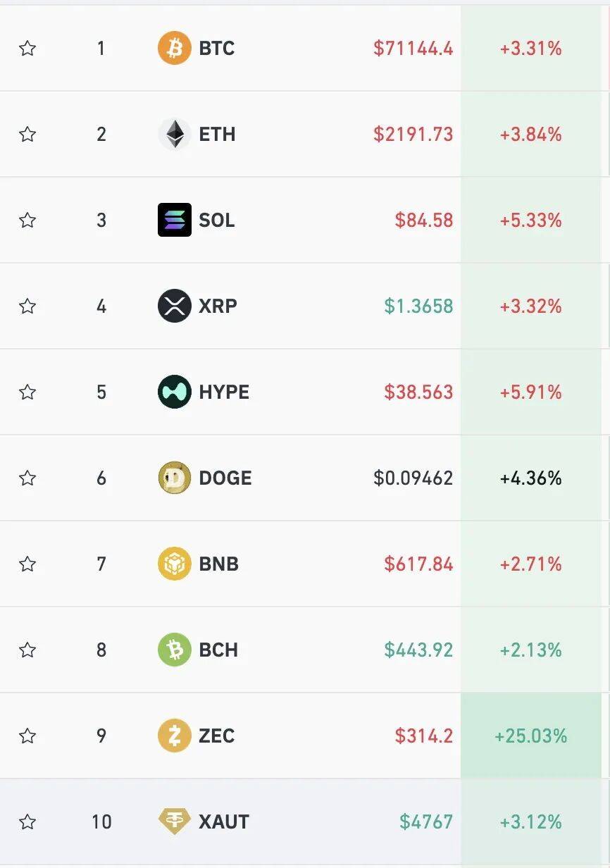Click the Bitcoin BTC coin icon
This screenshot has height=868, width=610.
click(174, 49)
